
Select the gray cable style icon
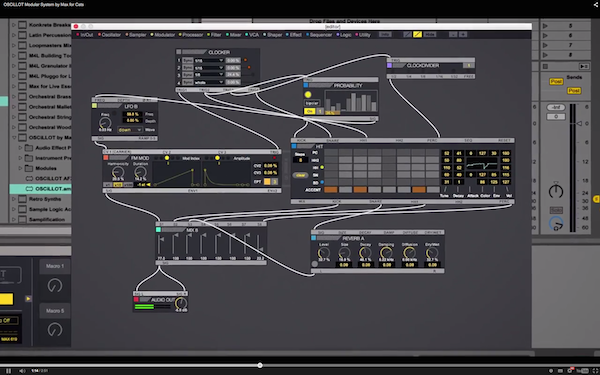(408, 34)
